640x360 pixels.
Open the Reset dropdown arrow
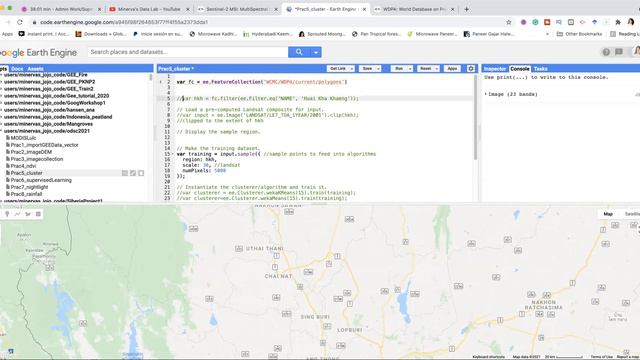click(x=436, y=69)
